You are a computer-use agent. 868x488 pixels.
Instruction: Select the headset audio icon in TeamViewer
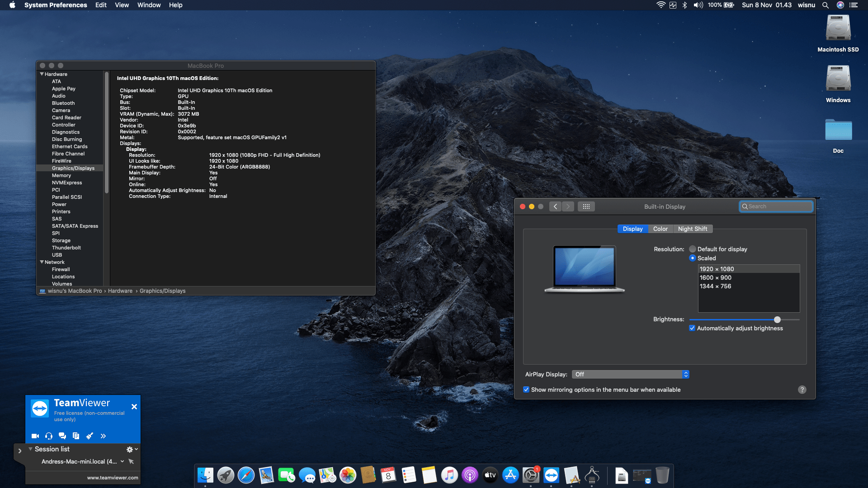[x=48, y=436]
